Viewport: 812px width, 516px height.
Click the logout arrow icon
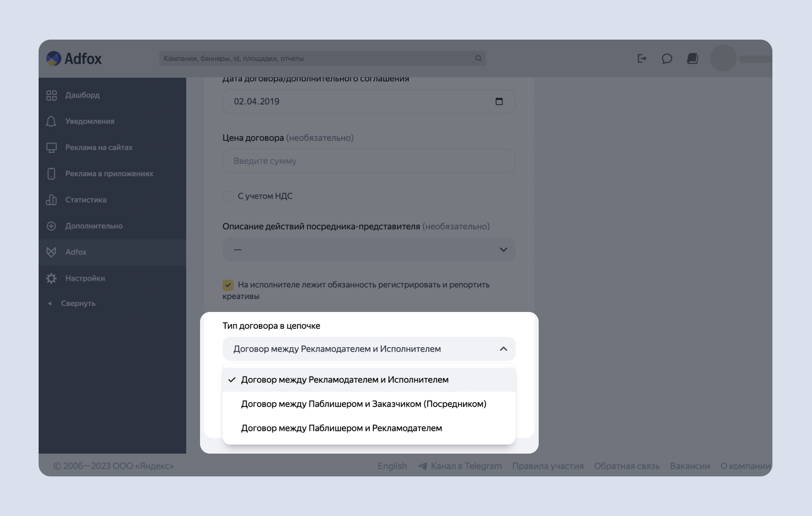[642, 59]
